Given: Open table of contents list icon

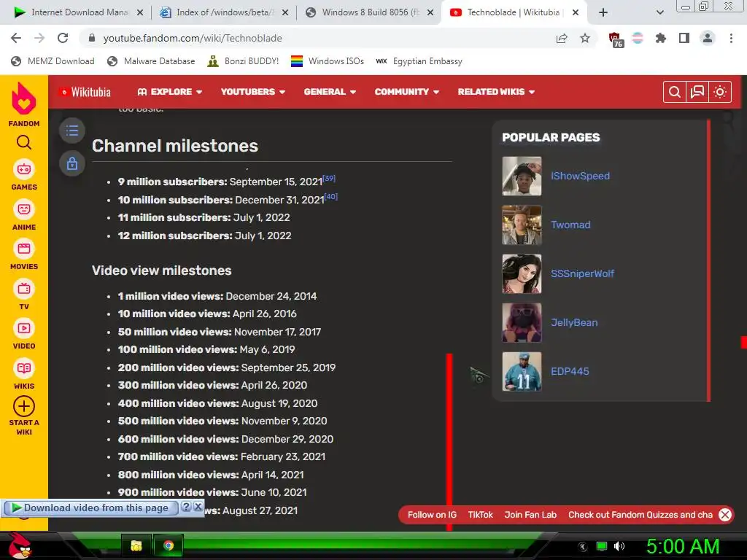Looking at the screenshot, I should click(72, 131).
